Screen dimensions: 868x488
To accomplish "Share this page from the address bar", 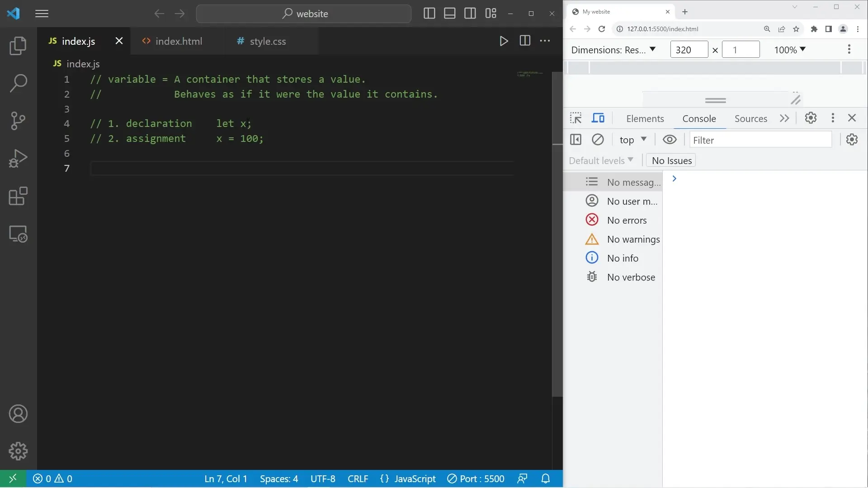I will coord(782,29).
